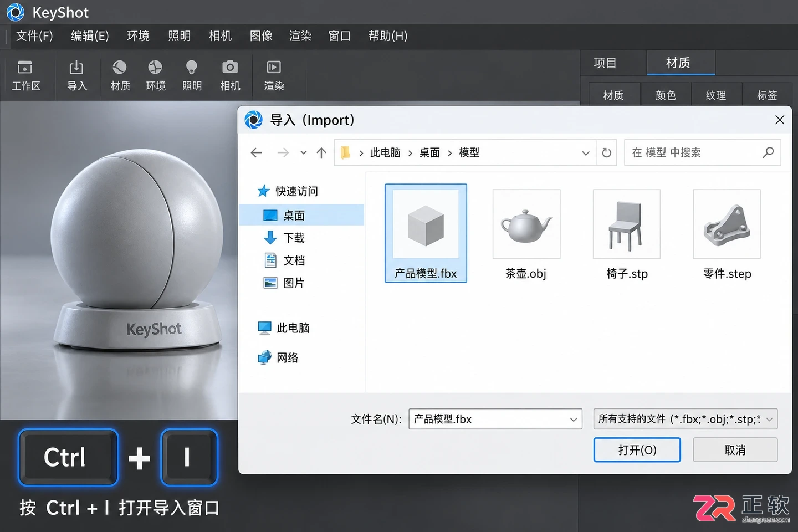
Task: Click the 打开(O) button
Action: point(637,450)
